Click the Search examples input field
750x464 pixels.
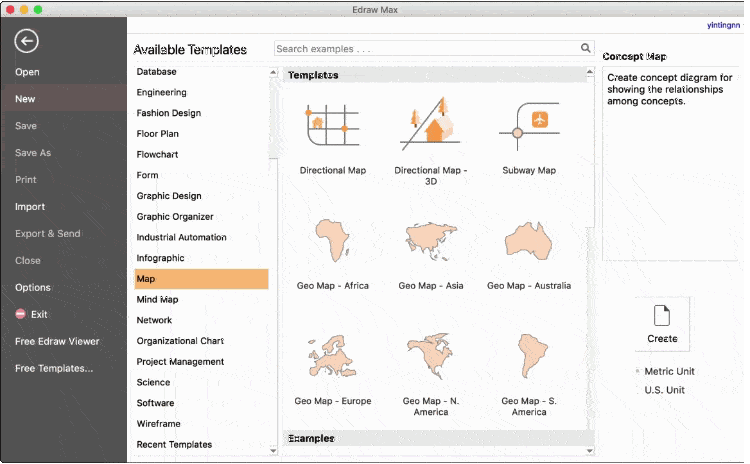[x=425, y=48]
